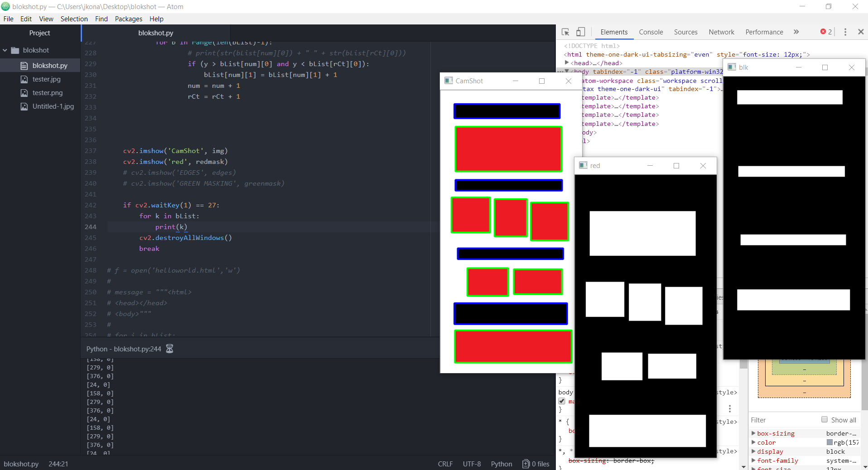868x470 pixels.
Task: Toggle the DevTools device toolbar icon
Action: 580,32
